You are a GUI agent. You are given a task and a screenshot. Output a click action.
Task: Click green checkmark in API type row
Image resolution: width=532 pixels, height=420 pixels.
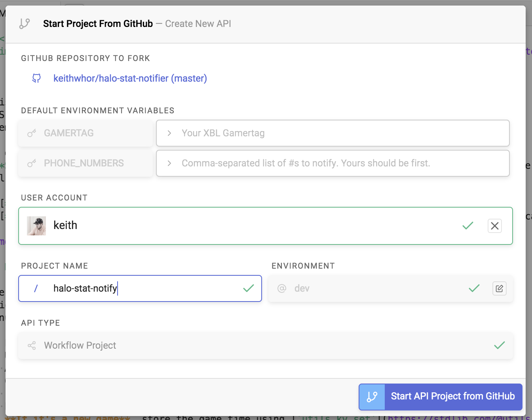[x=500, y=346]
